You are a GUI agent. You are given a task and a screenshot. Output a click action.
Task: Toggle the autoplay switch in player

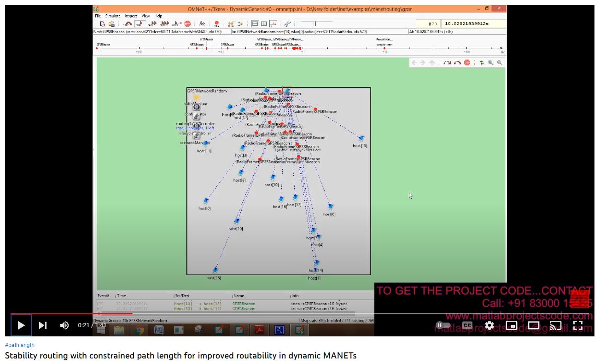coord(443,325)
